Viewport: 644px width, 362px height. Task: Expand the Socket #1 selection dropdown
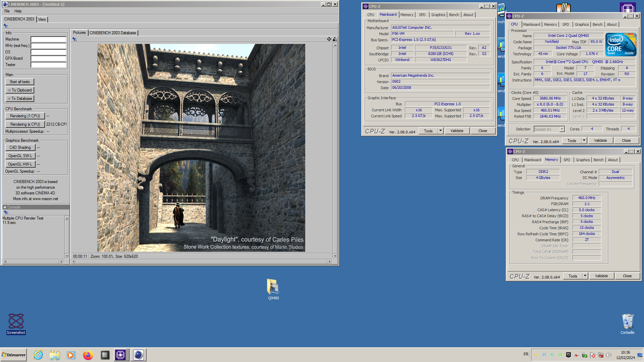tap(562, 129)
